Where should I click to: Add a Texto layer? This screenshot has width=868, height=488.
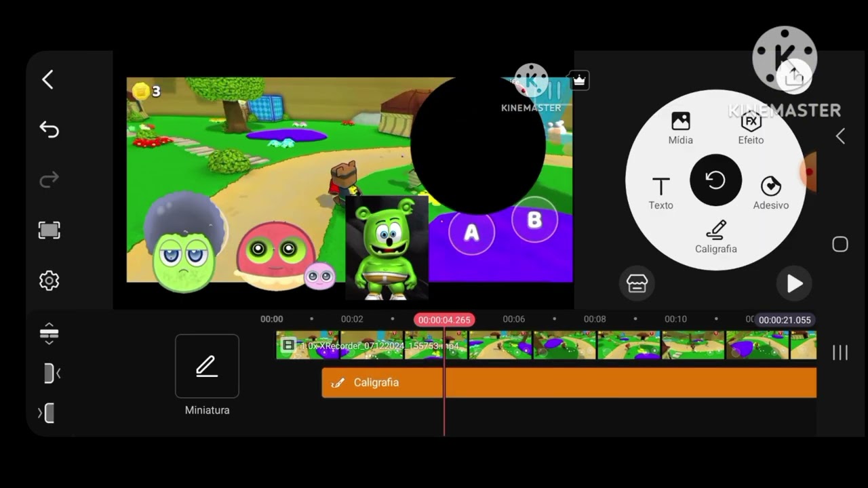[x=660, y=193]
